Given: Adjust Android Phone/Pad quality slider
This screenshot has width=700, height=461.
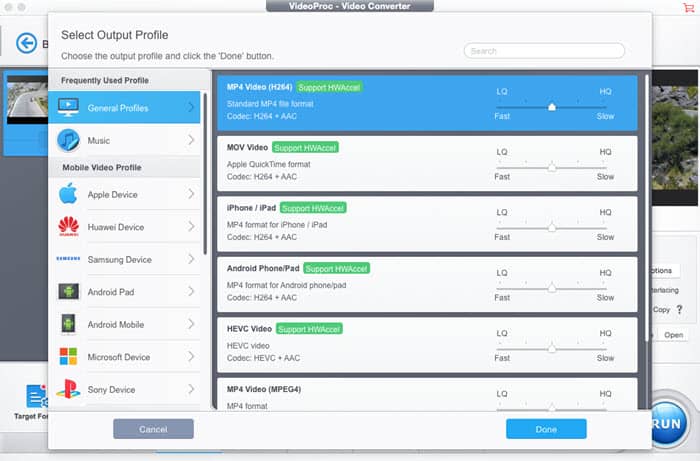Looking at the screenshot, I should click(551, 288).
